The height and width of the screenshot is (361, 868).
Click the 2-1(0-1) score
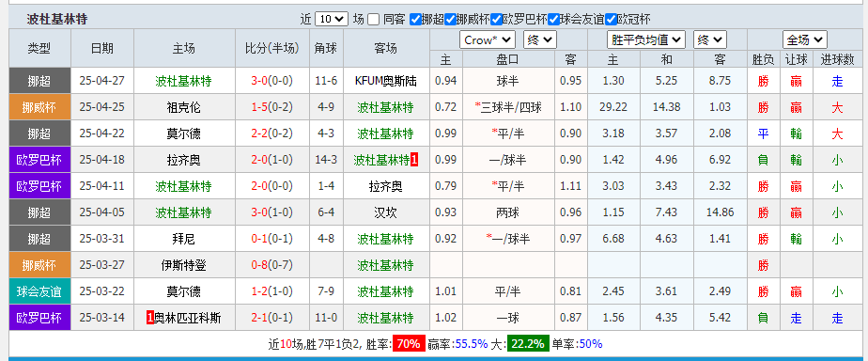tap(271, 318)
